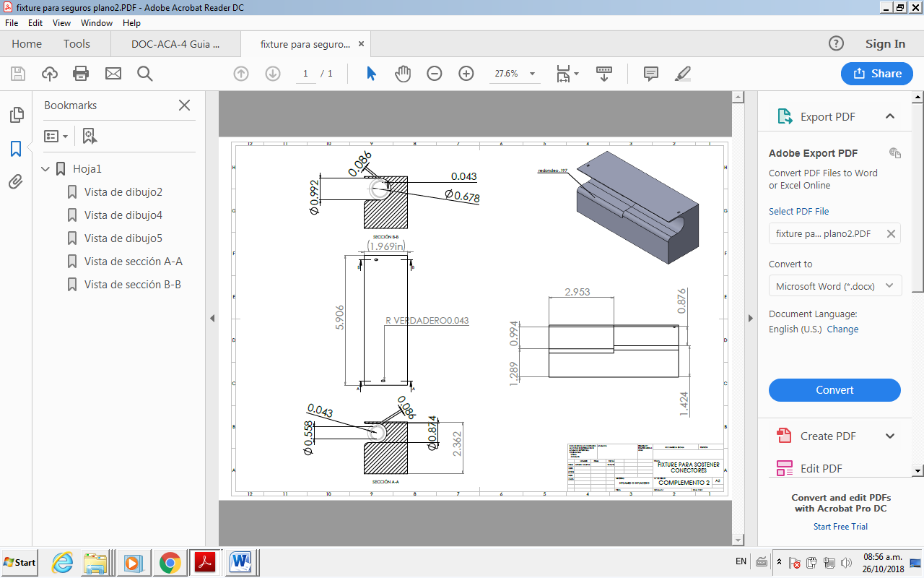
Task: Open the Add Comment tool
Action: click(650, 73)
